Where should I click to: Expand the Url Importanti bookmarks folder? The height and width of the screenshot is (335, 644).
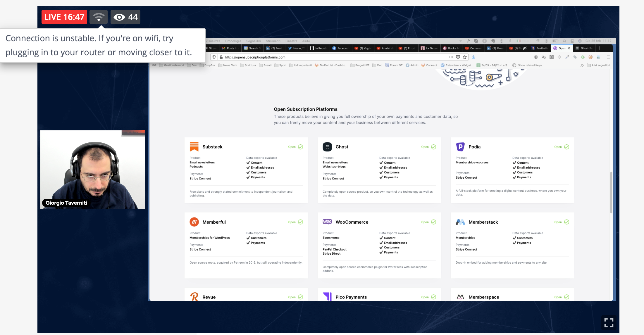click(x=300, y=65)
